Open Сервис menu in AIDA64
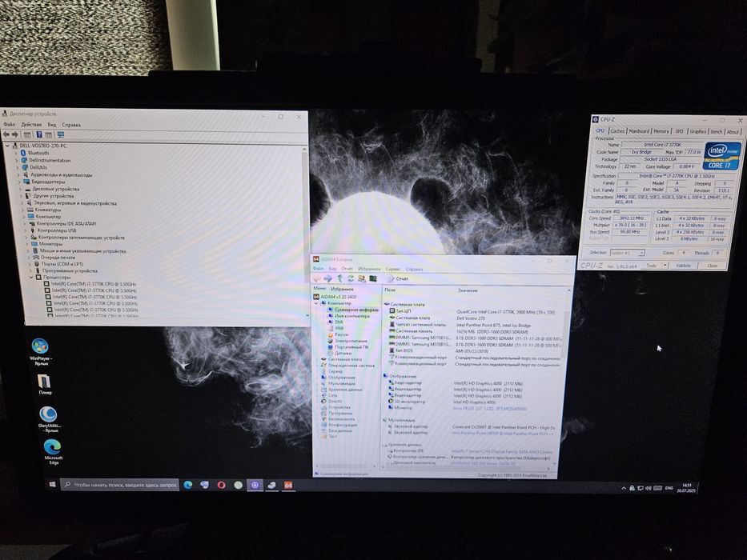This screenshot has width=747, height=560. 393,269
